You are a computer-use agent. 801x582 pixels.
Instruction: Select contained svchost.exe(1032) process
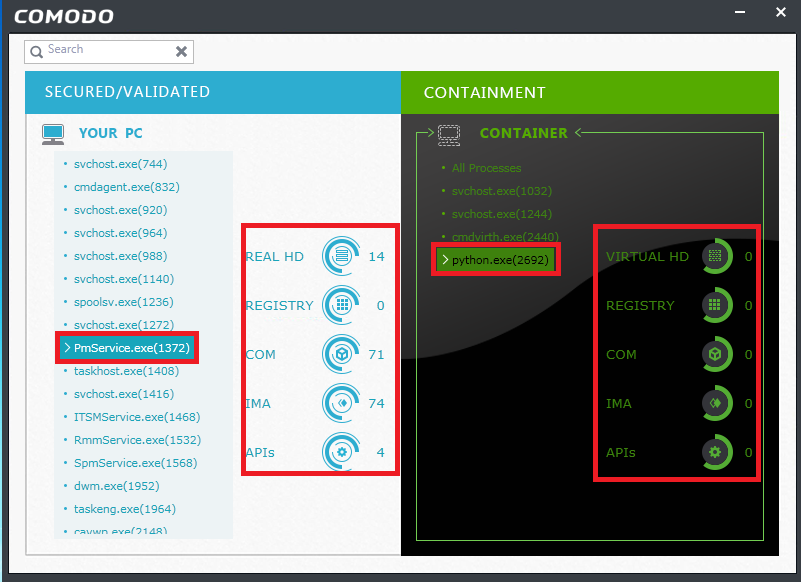pyautogui.click(x=502, y=191)
